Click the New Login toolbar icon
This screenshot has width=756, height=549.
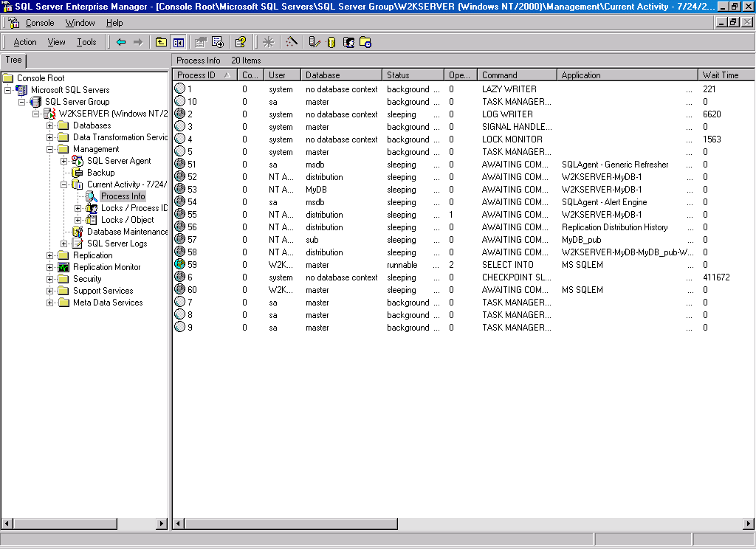point(348,42)
